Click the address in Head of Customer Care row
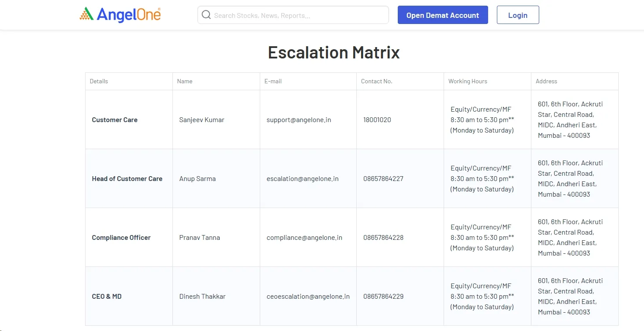 570,179
